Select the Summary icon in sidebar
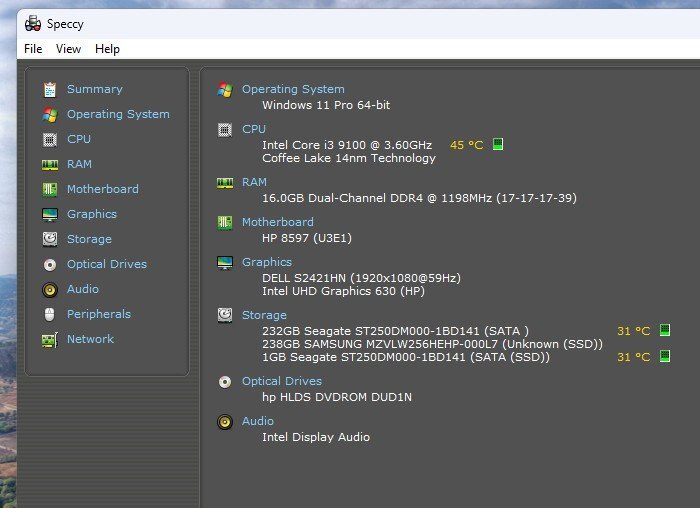The width and height of the screenshot is (700, 508). 50,89
